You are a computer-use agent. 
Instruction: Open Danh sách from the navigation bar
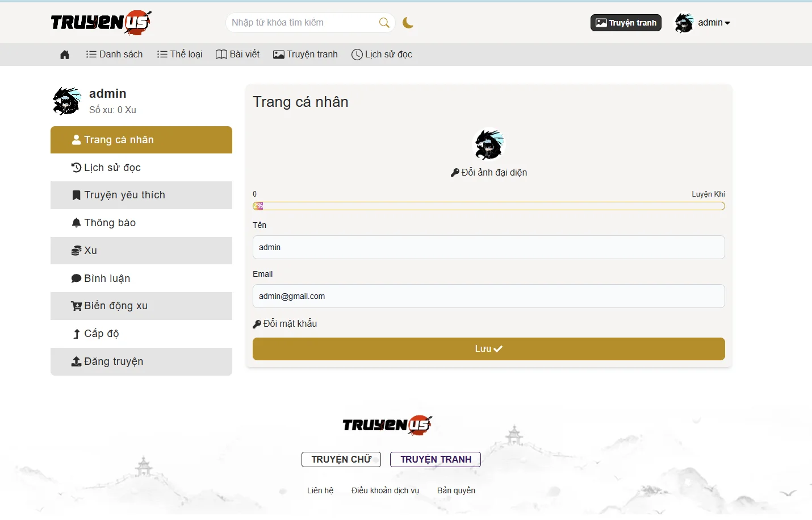tap(114, 54)
